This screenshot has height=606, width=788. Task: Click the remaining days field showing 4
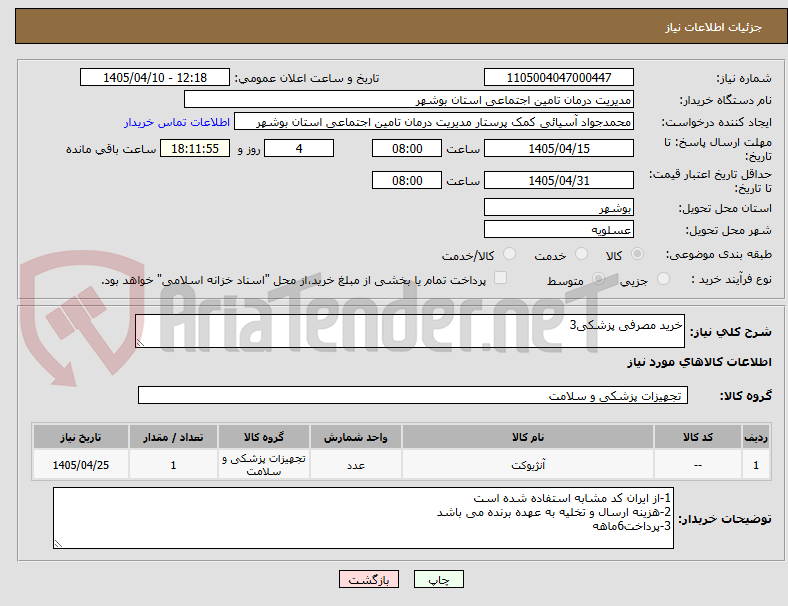pos(299,148)
